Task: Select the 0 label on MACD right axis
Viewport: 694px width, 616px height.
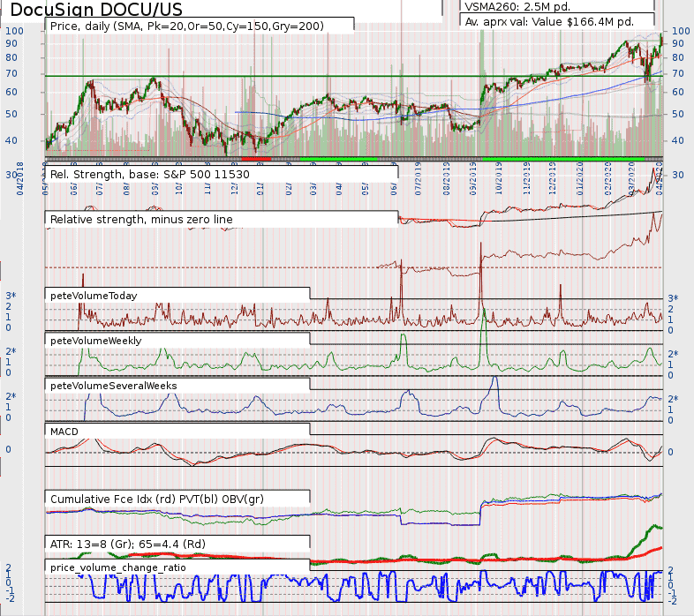Action: 670,452
